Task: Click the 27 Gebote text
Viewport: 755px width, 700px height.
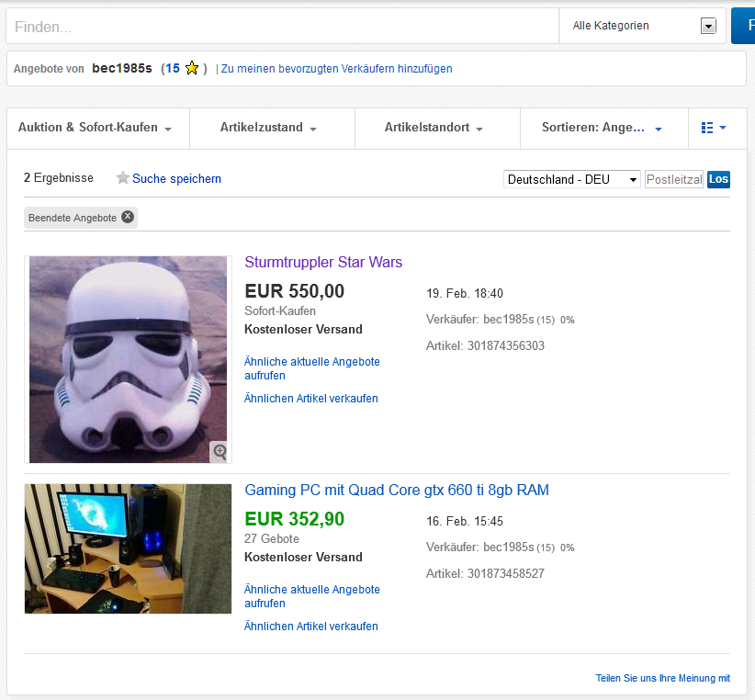Action: coord(272,538)
